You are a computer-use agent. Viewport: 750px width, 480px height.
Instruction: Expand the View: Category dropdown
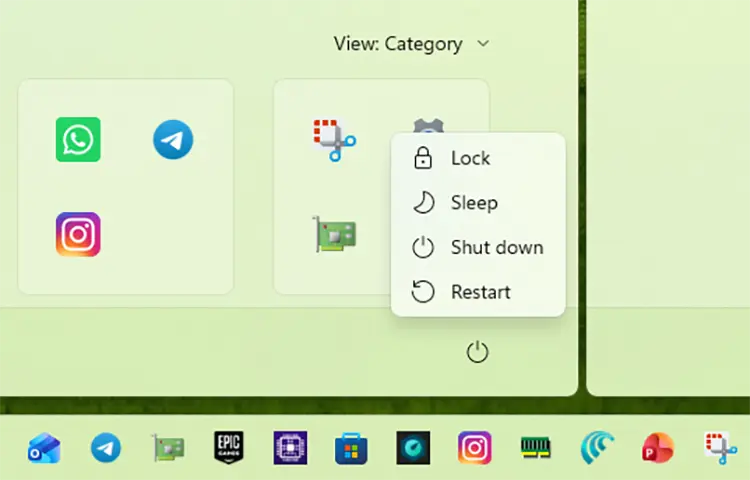coord(411,44)
